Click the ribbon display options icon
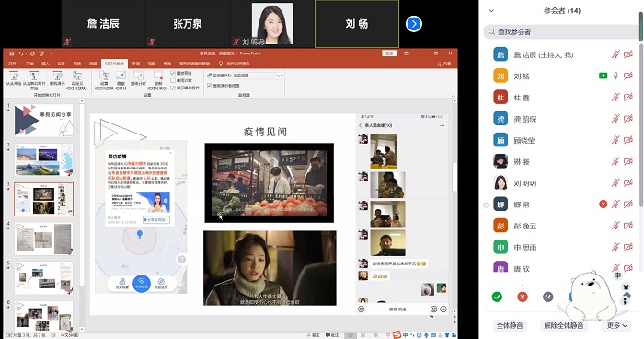 (407, 53)
